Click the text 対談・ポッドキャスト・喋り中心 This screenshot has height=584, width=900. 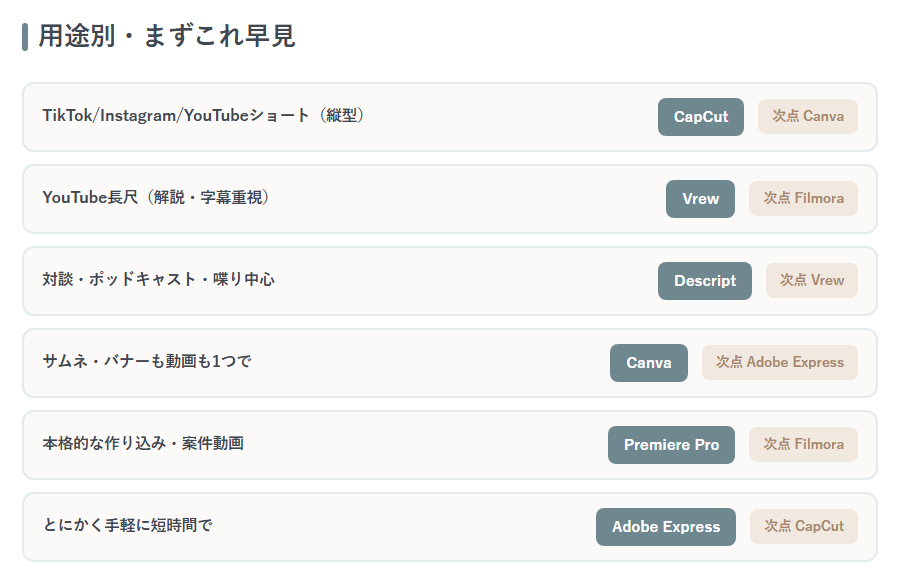[158, 280]
